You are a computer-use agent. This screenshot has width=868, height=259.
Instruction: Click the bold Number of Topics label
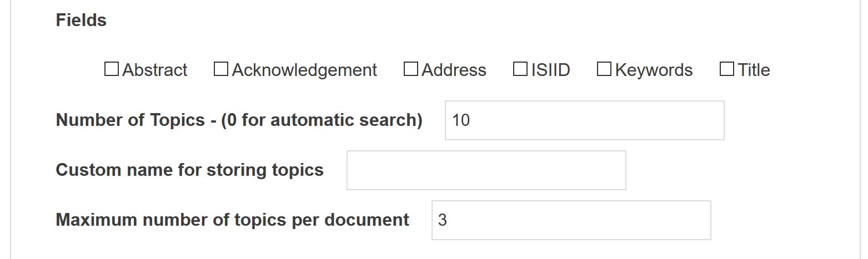coord(131,120)
